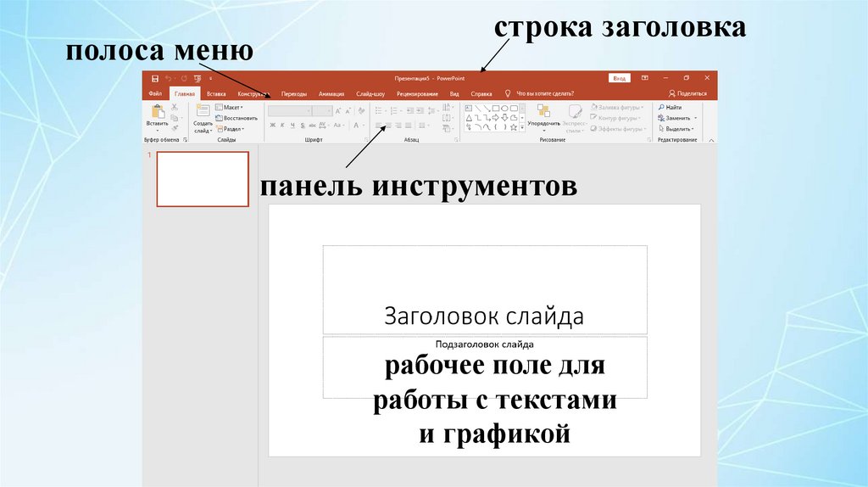
Task: Open Ribbon Display Options button in title bar
Action: pos(645,78)
